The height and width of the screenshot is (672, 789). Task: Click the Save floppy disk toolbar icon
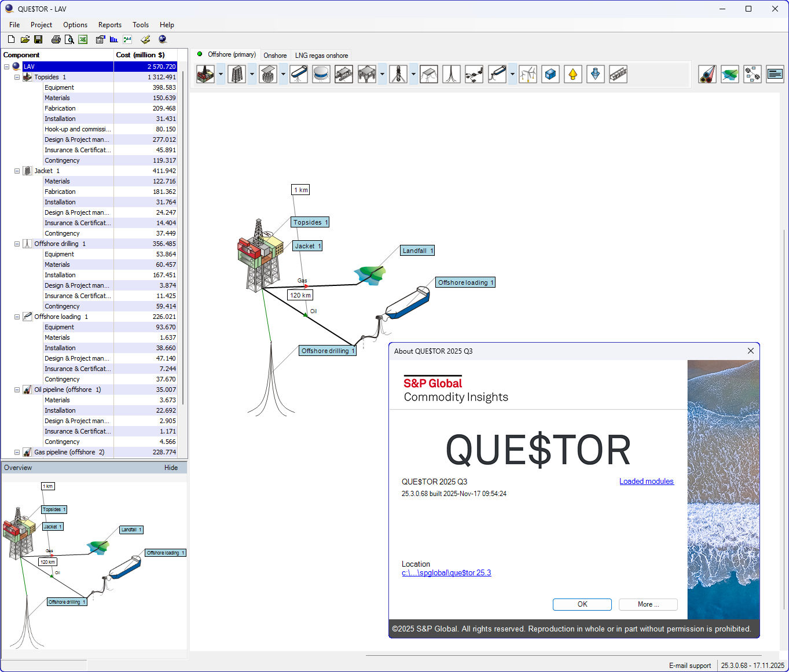(x=38, y=39)
